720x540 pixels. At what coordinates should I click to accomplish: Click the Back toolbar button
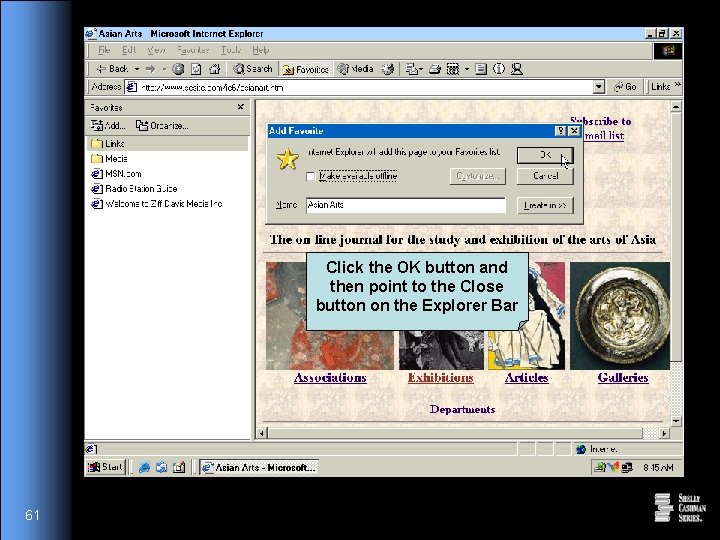click(x=112, y=69)
